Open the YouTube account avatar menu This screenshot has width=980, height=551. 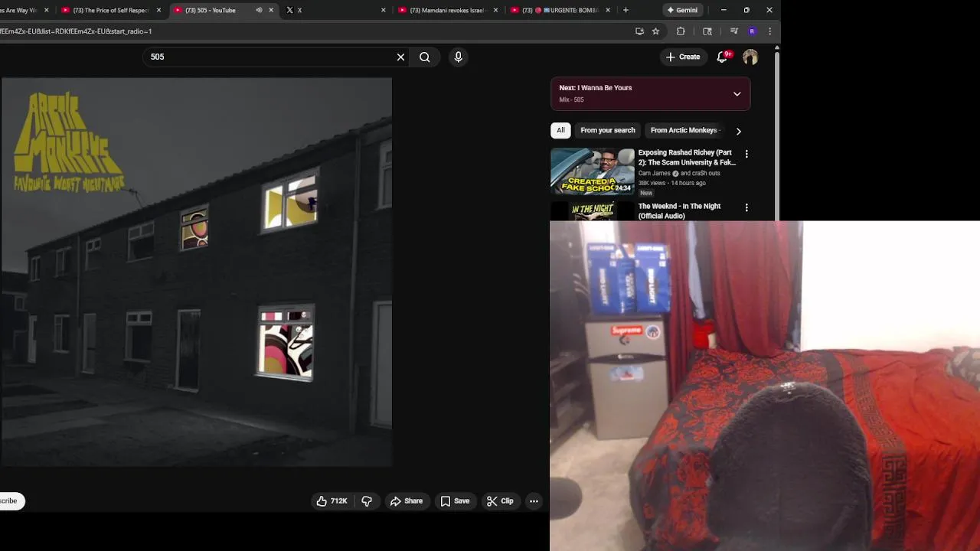point(750,57)
